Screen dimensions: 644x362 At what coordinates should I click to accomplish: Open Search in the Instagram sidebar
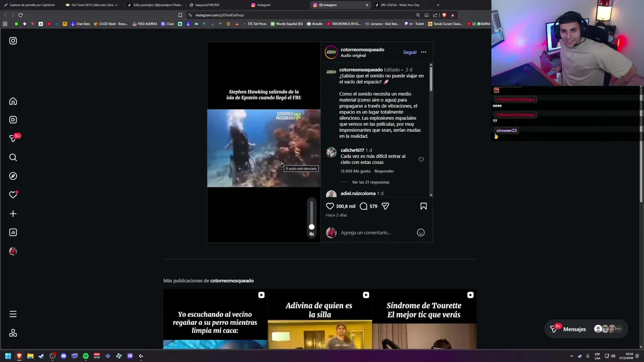coord(13,157)
